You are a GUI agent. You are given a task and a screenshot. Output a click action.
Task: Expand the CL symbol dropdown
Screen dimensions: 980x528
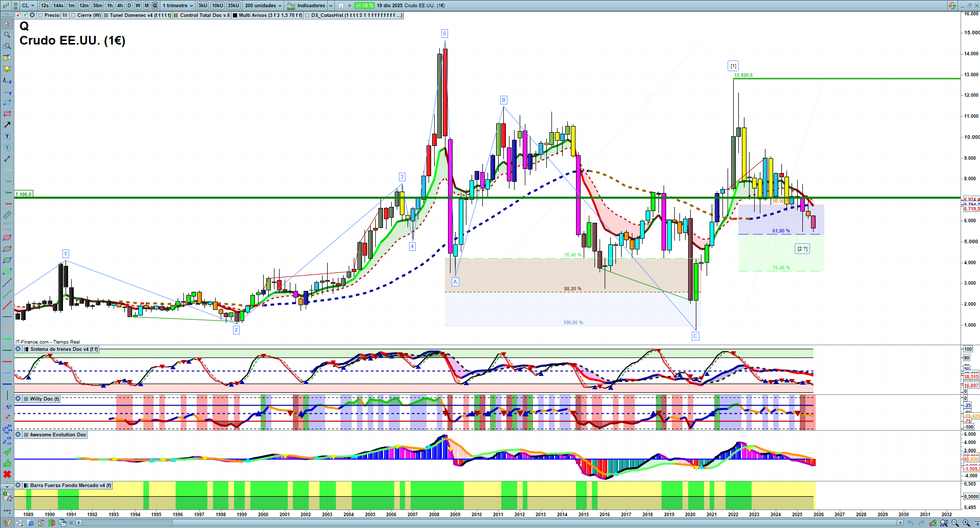tap(28, 6)
